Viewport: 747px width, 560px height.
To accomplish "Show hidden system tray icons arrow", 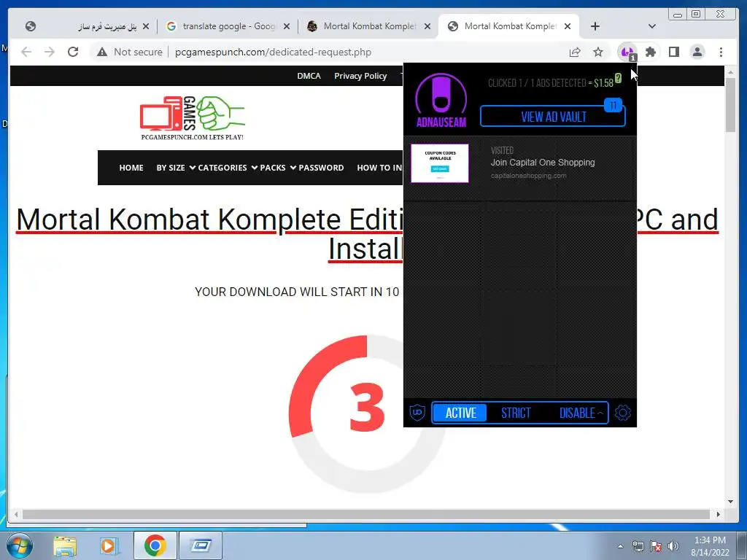I will click(620, 546).
